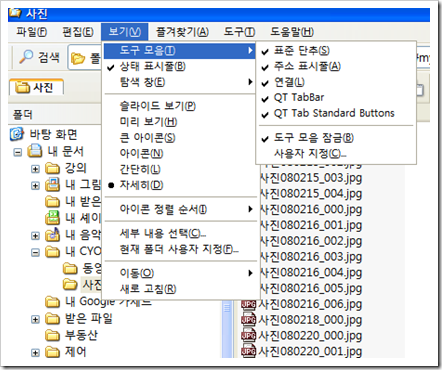442x370 pixels.
Task: Expand the 제어 folder node
Action: 35,352
